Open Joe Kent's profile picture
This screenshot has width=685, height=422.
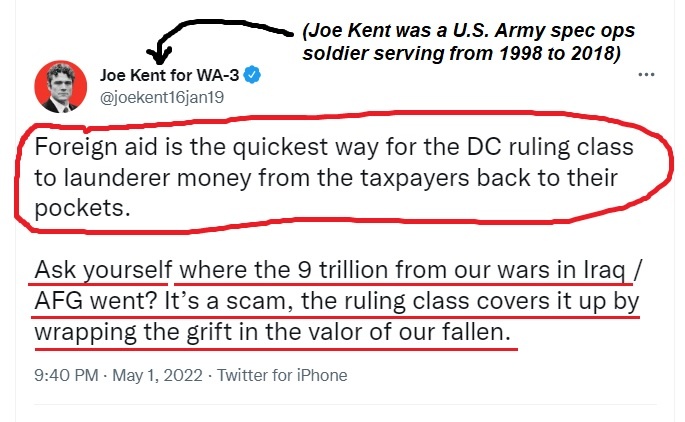click(x=59, y=85)
